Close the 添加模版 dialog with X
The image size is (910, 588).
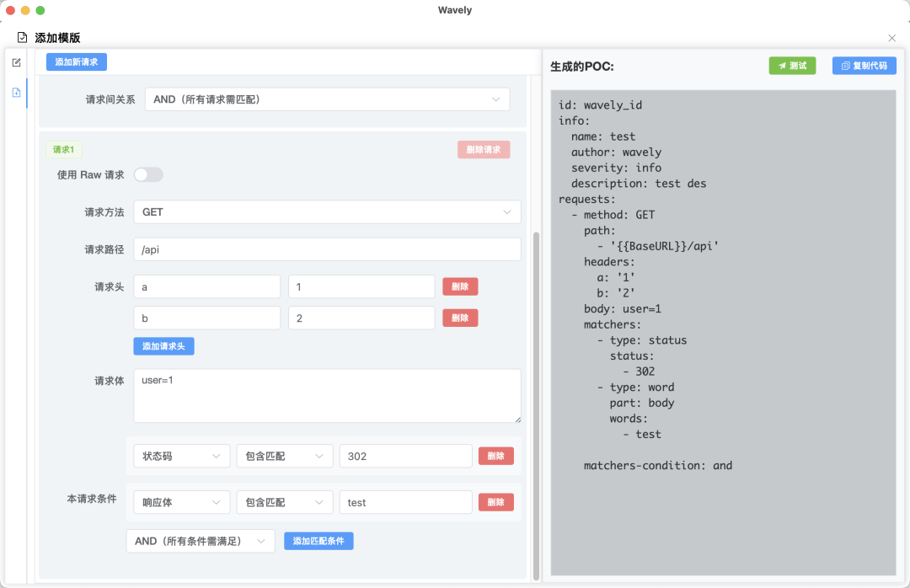[892, 38]
